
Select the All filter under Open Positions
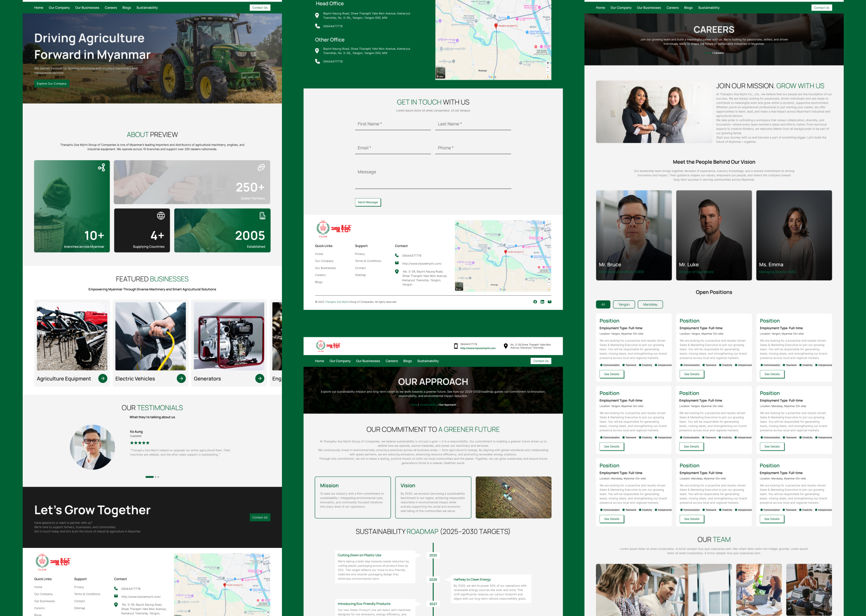tap(603, 304)
